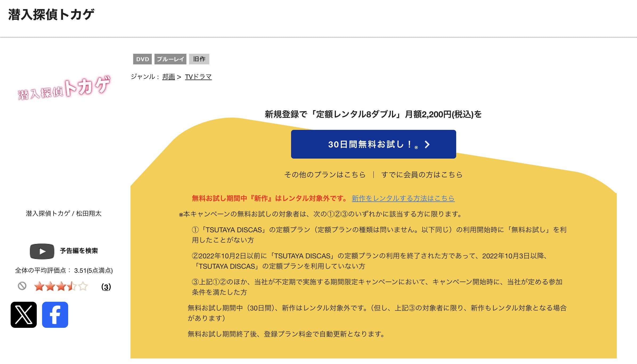
Task: Clear rating with the circle-slash icon
Action: 22,286
